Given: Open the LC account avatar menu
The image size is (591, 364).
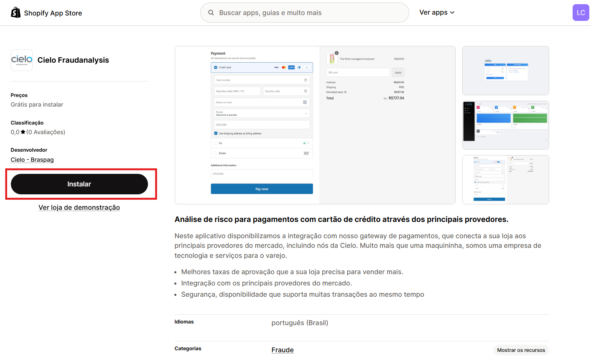Looking at the screenshot, I should coord(581,13).
